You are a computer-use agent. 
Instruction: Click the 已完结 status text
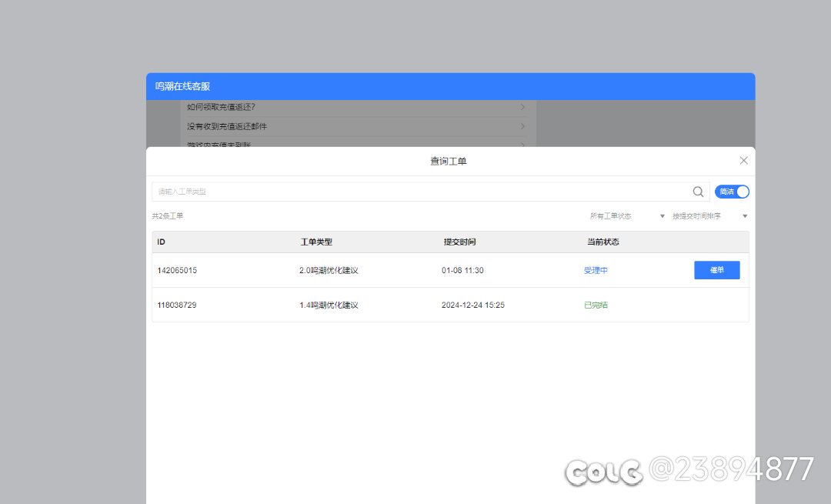596,305
